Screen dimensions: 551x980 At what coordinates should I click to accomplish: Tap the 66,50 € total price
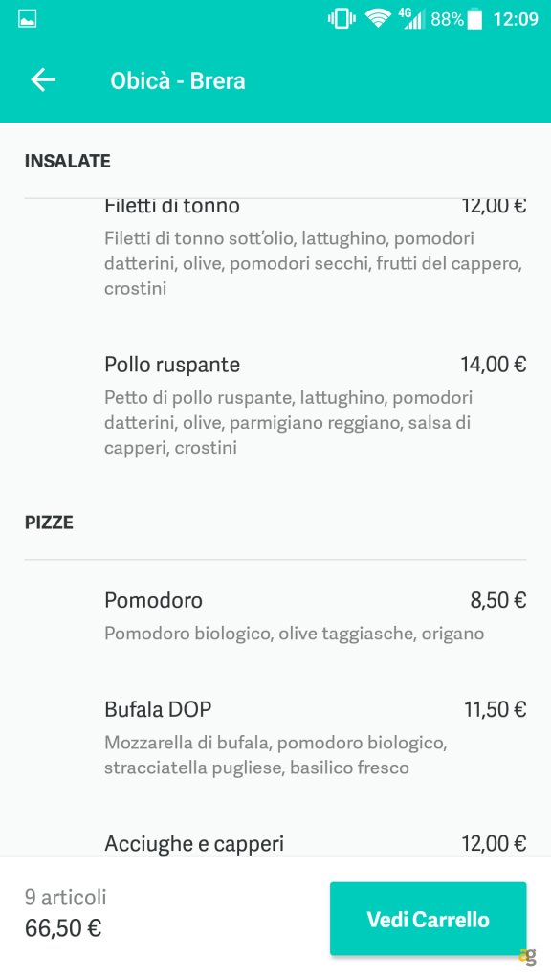(x=62, y=927)
